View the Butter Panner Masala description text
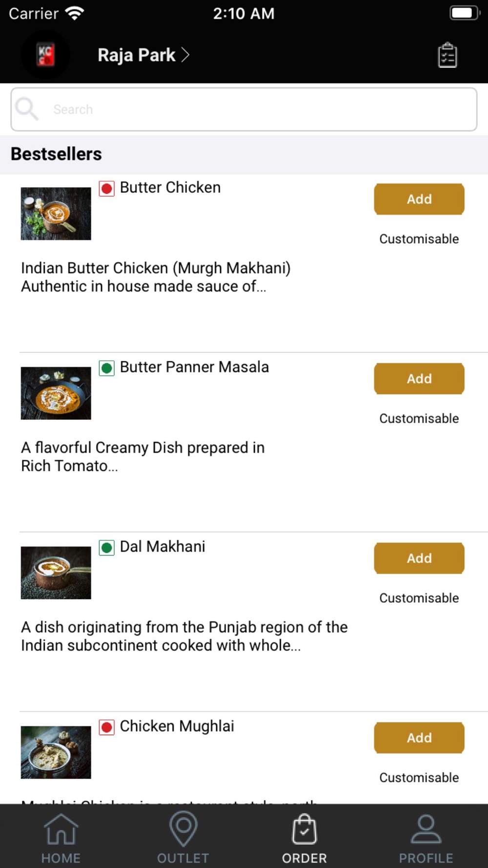Screen dimensions: 488x868 pos(143,456)
